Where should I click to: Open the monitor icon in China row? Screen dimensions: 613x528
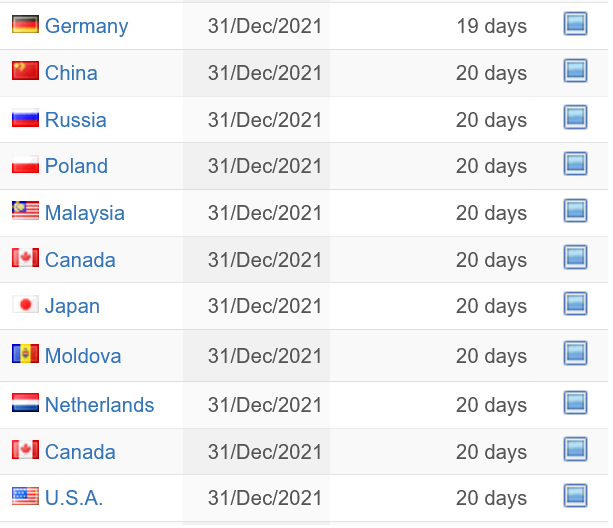point(575,71)
